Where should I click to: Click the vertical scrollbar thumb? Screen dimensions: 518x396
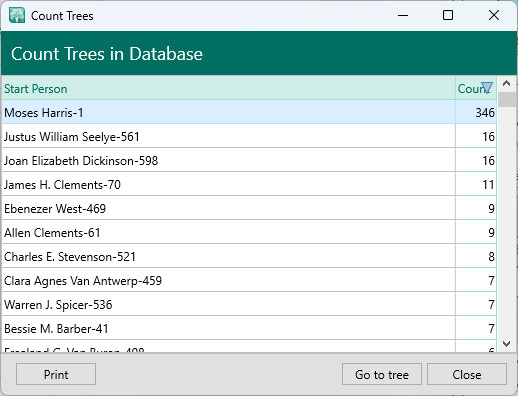click(507, 99)
